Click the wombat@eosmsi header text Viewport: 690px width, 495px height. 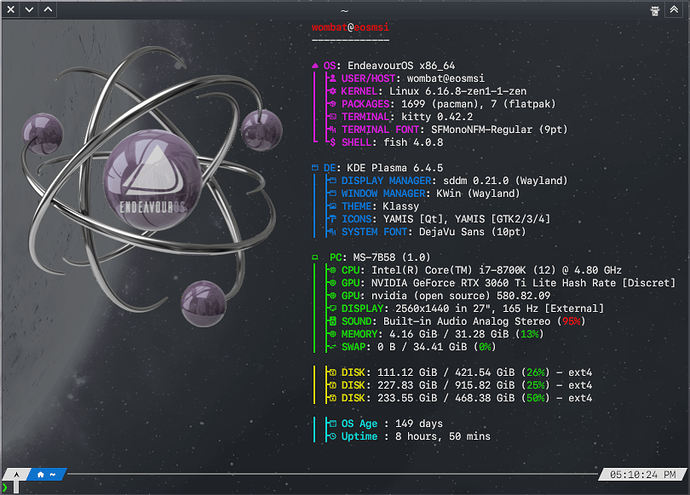coord(350,28)
